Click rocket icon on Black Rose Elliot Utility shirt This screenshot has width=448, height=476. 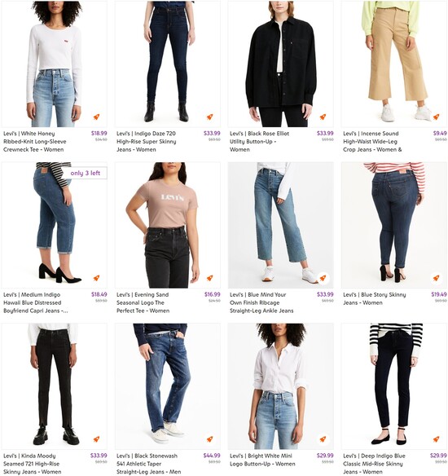click(323, 117)
